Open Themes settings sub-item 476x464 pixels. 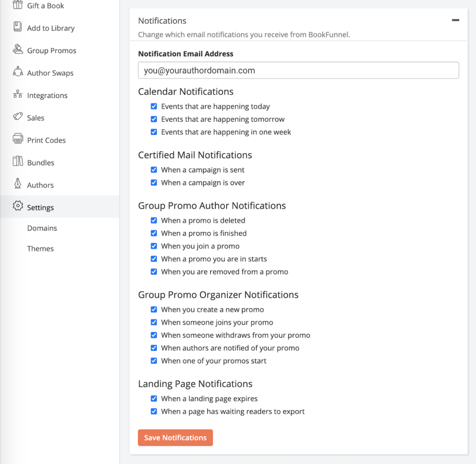[40, 248]
